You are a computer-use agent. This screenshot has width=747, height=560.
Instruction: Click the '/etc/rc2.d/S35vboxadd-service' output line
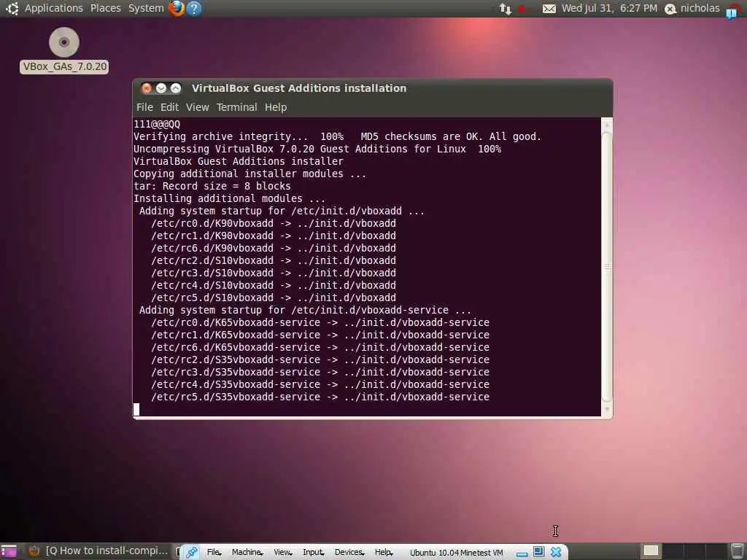pyautogui.click(x=320, y=359)
